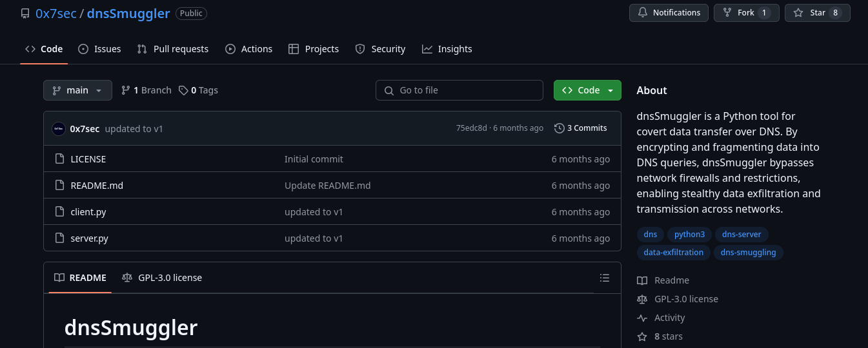Click the LICENSE file icon

click(x=59, y=159)
